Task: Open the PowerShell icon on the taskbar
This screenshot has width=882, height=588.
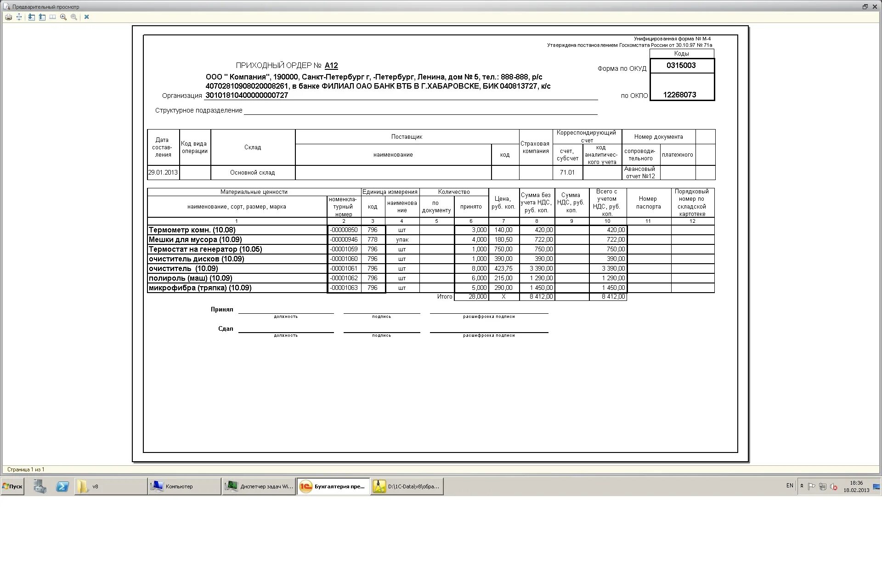Action: (x=62, y=486)
